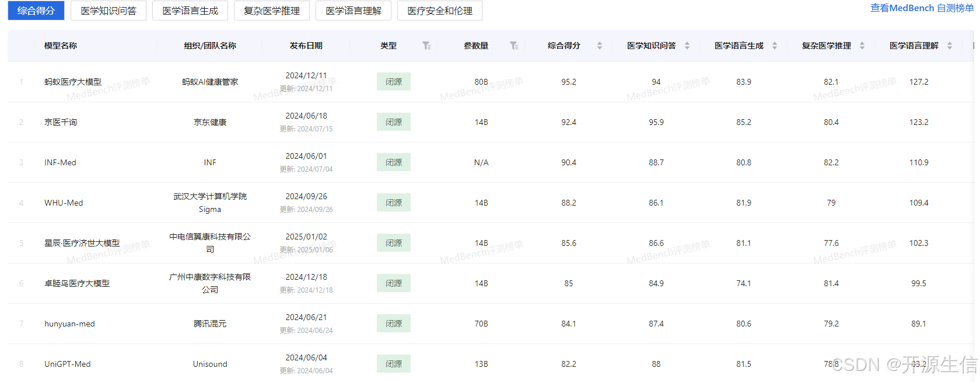The image size is (980, 382).
Task: Click the N/A parameter value
Action: [x=481, y=162]
